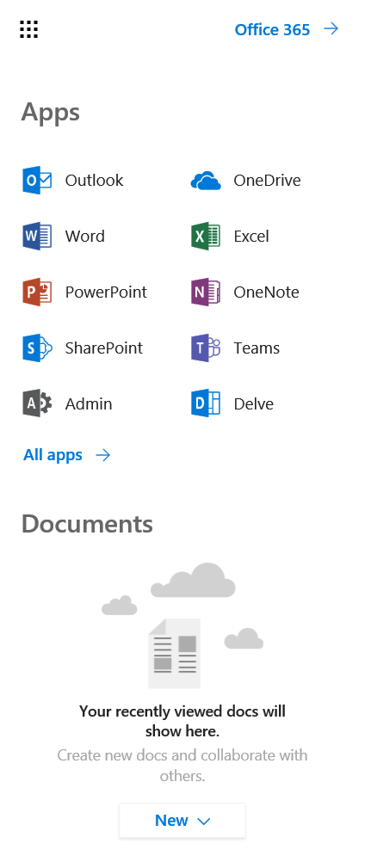Viewport: 371px width, 868px height.
Task: Click the SharePoint label
Action: point(103,348)
